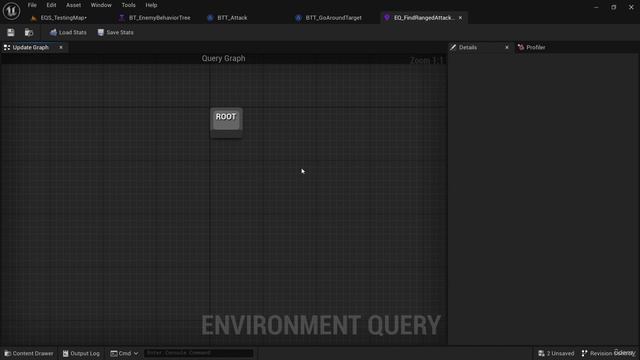Open the Edit menu
The width and height of the screenshot is (640, 360).
pos(51,5)
